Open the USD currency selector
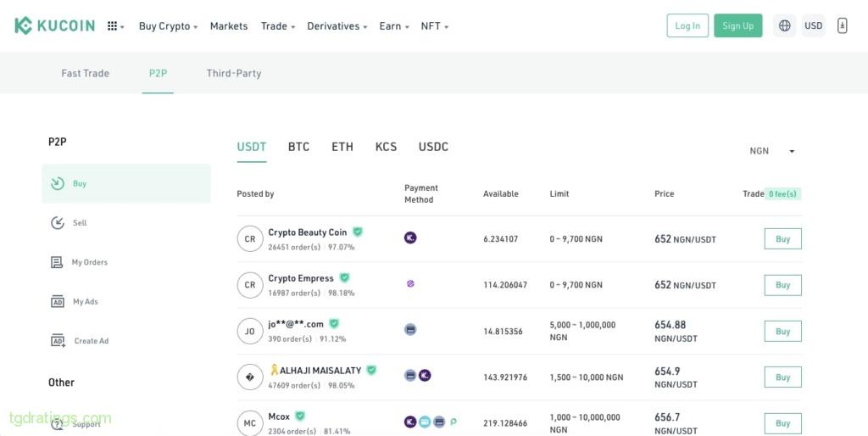This screenshot has width=868, height=436. [813, 25]
